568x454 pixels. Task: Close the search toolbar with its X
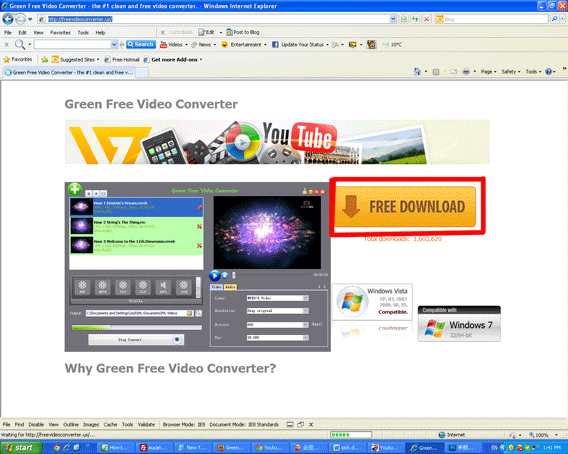click(x=6, y=45)
